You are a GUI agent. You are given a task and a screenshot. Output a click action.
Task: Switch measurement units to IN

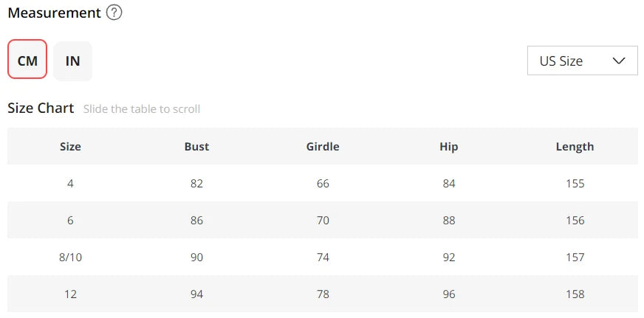coord(72,61)
